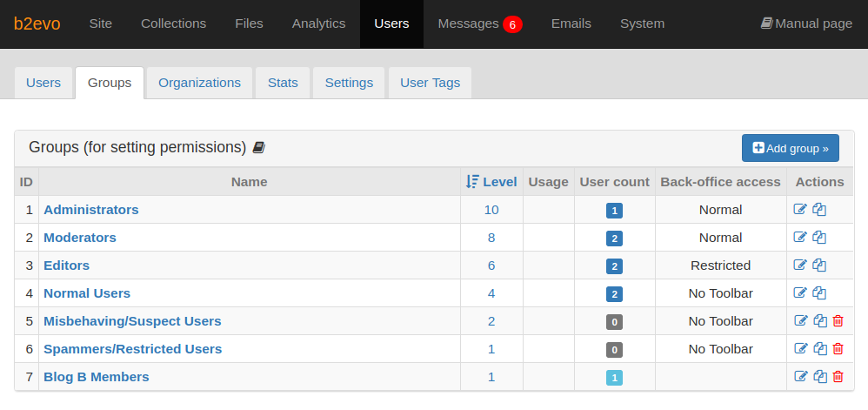This screenshot has height=410, width=868.
Task: Open the System menu
Action: click(642, 24)
